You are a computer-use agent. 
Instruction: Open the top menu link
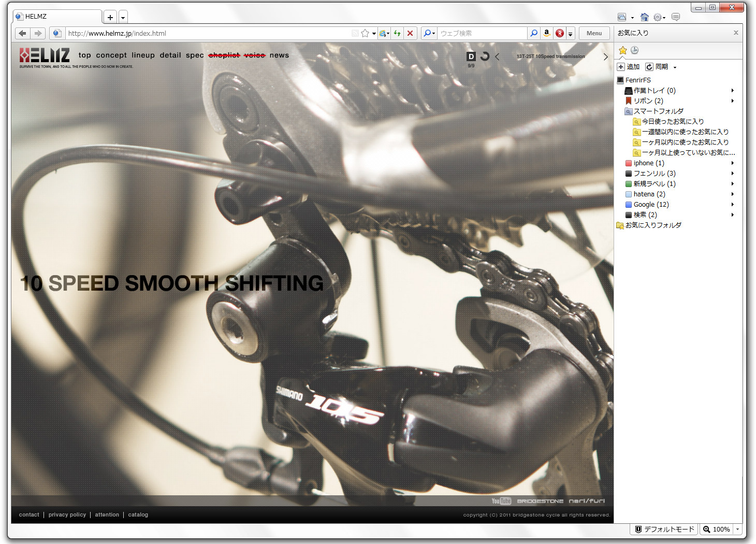[x=85, y=55]
